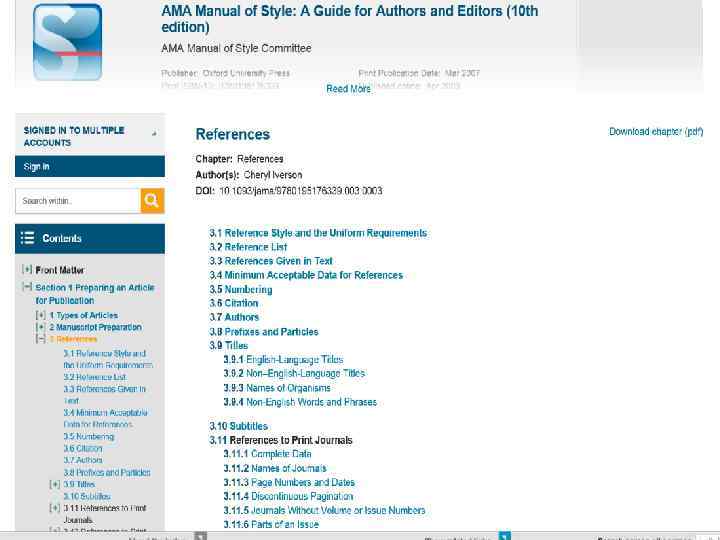Open 3.11 References to Print Journals main entry
Screen dimensions: 720x540
(x=281, y=440)
